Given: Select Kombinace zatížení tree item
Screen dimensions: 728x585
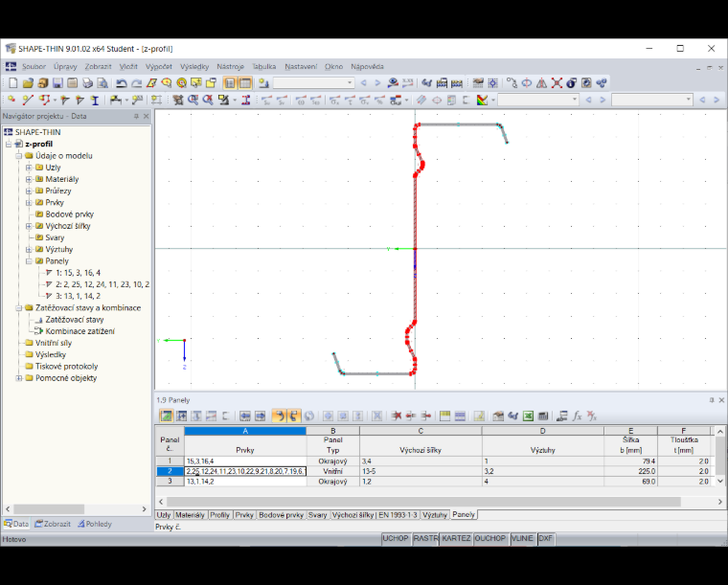Looking at the screenshot, I should pos(80,331).
